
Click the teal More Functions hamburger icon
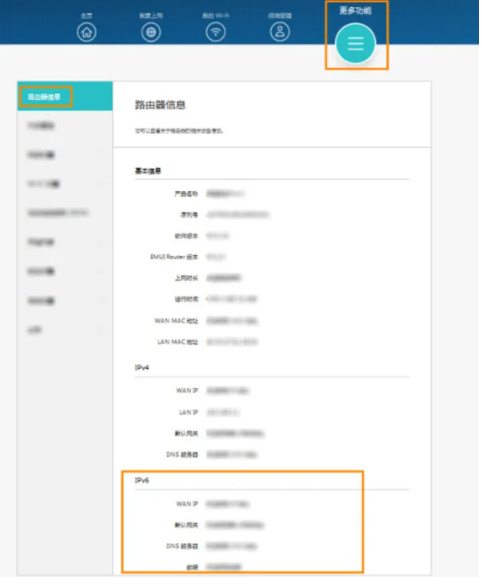coord(355,44)
